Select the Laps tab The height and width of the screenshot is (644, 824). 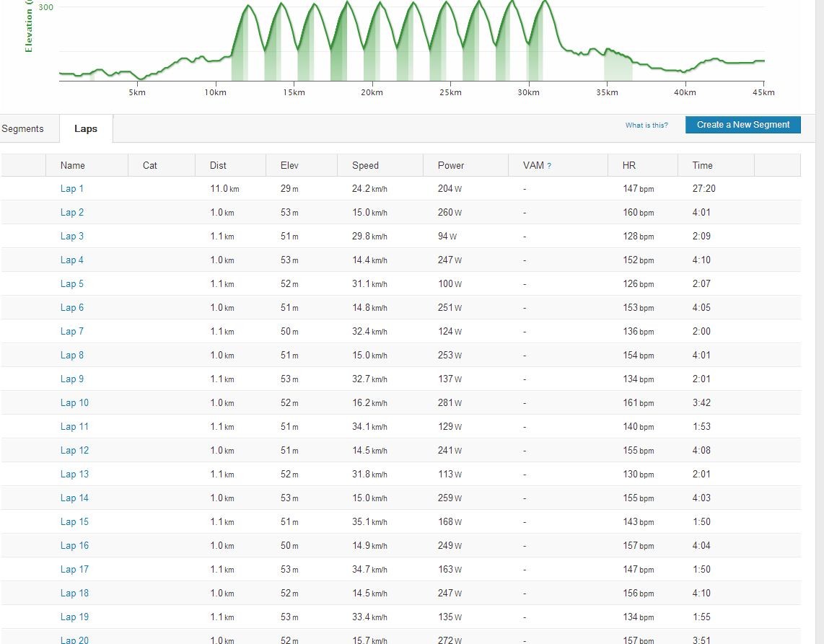(x=86, y=128)
